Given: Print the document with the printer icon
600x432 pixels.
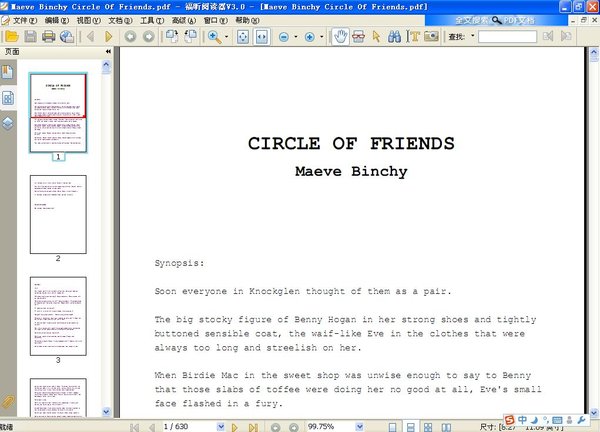Looking at the screenshot, I should point(49,36).
